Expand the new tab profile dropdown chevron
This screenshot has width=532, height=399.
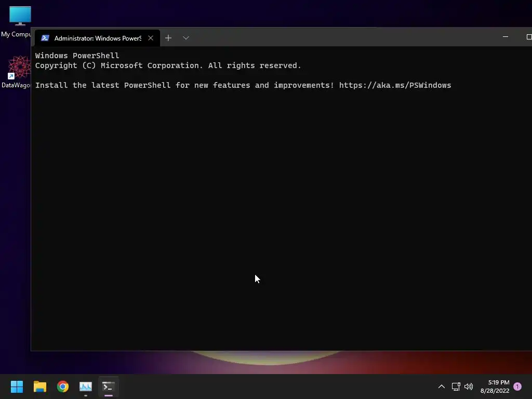(x=186, y=38)
